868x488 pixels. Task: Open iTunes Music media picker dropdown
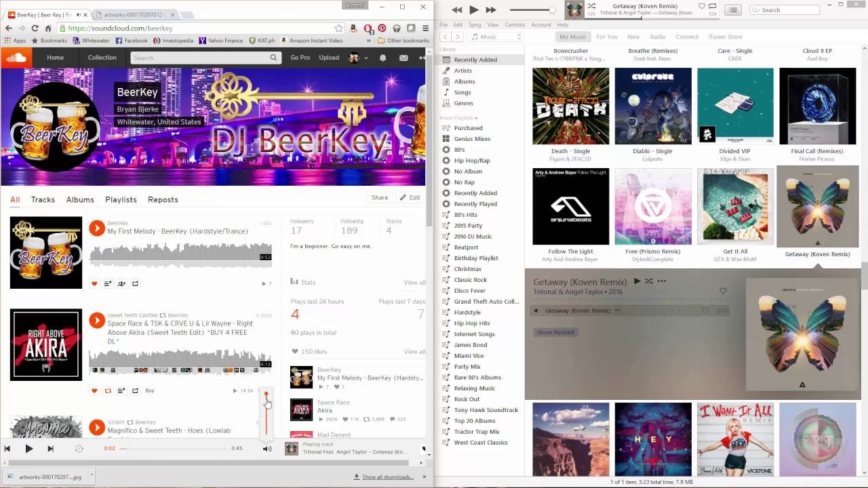click(x=497, y=37)
